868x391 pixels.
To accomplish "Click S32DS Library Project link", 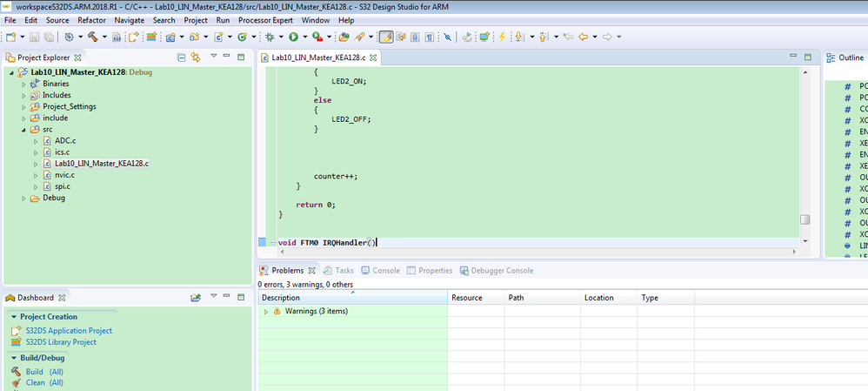I will point(61,342).
